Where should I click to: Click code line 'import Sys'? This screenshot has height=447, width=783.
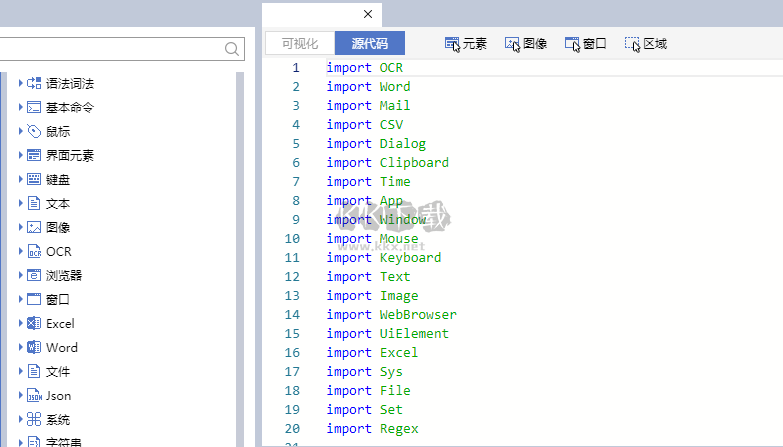pyautogui.click(x=365, y=372)
